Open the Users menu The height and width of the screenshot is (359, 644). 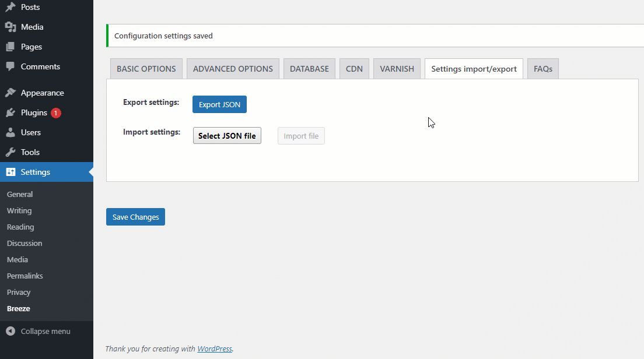tap(31, 132)
